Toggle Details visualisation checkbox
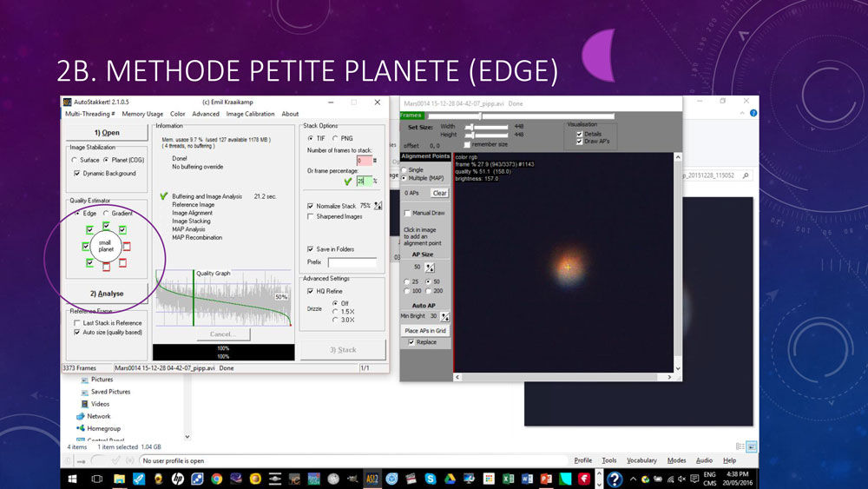The image size is (868, 489). (579, 134)
